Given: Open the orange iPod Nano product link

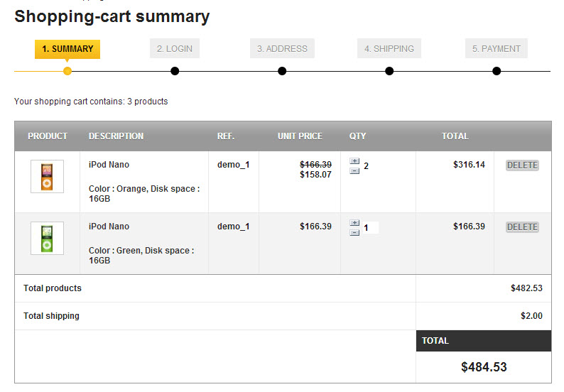Looking at the screenshot, I should coord(109,165).
